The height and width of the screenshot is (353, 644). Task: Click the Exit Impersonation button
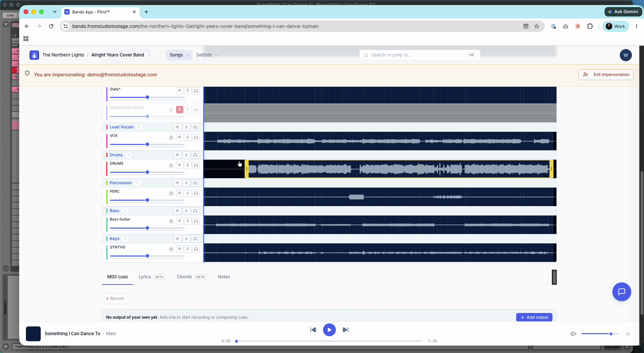(606, 75)
